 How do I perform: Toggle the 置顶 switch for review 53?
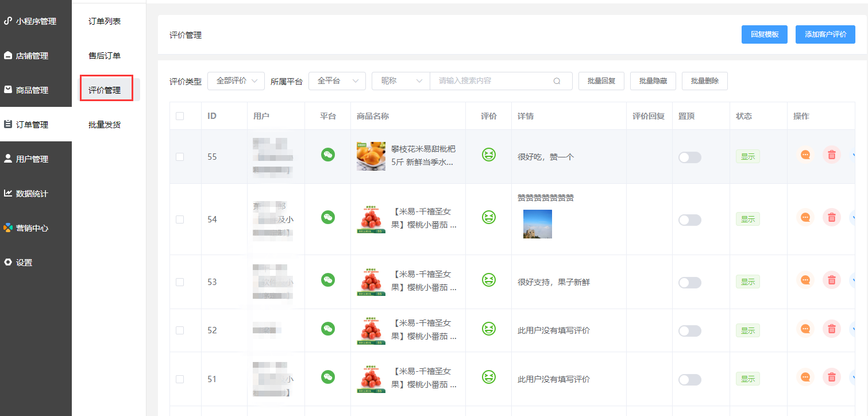click(x=689, y=283)
